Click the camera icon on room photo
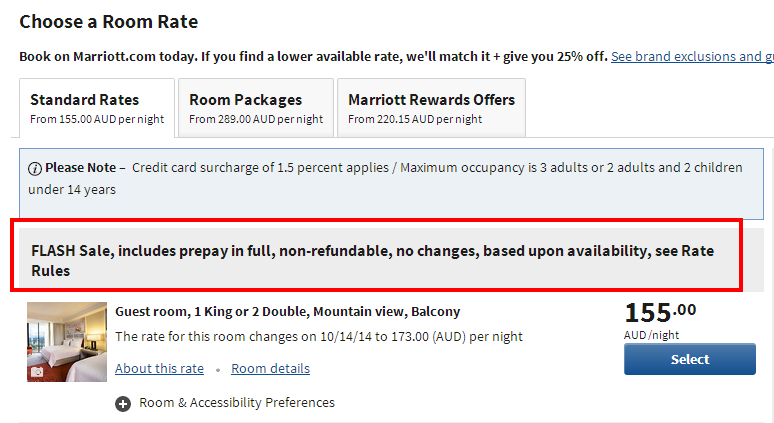The image size is (774, 423). point(37,372)
